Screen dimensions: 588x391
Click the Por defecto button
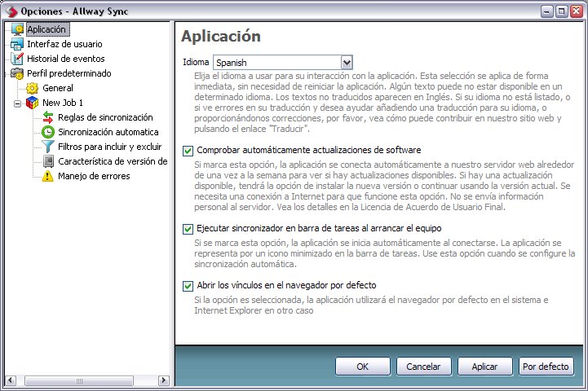point(546,367)
